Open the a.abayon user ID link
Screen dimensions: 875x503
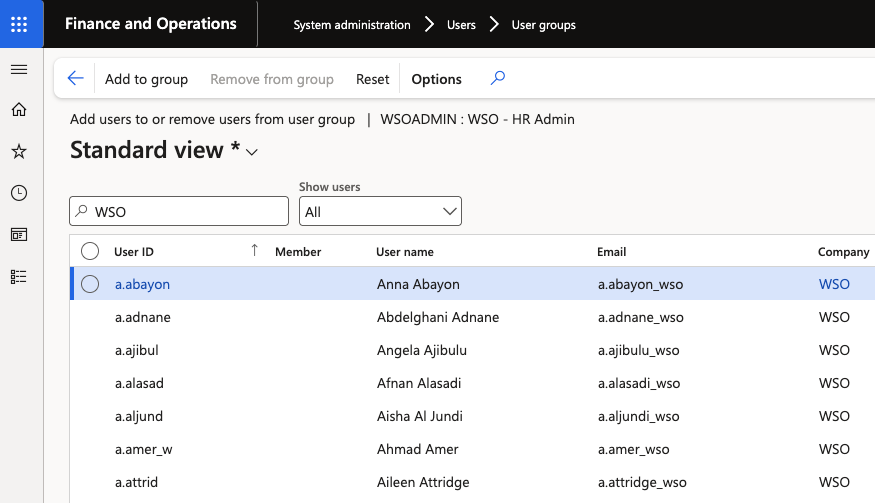click(142, 284)
